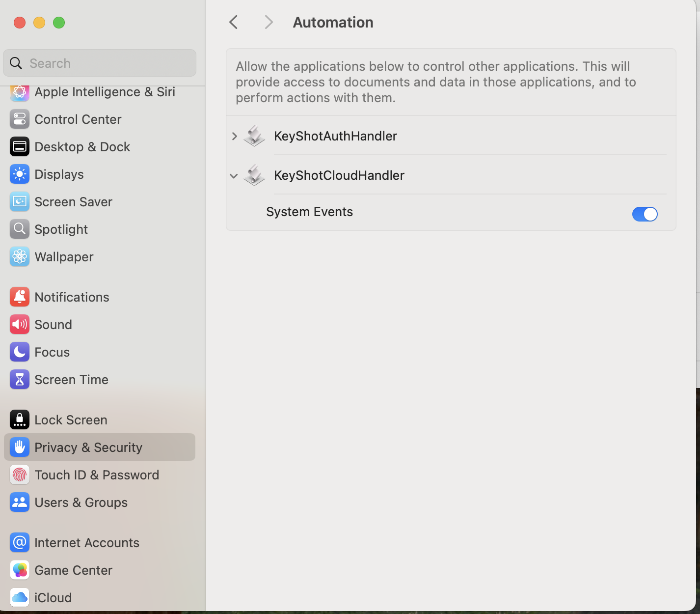This screenshot has width=700, height=614.
Task: Click the Users & Groups icon
Action: (20, 502)
